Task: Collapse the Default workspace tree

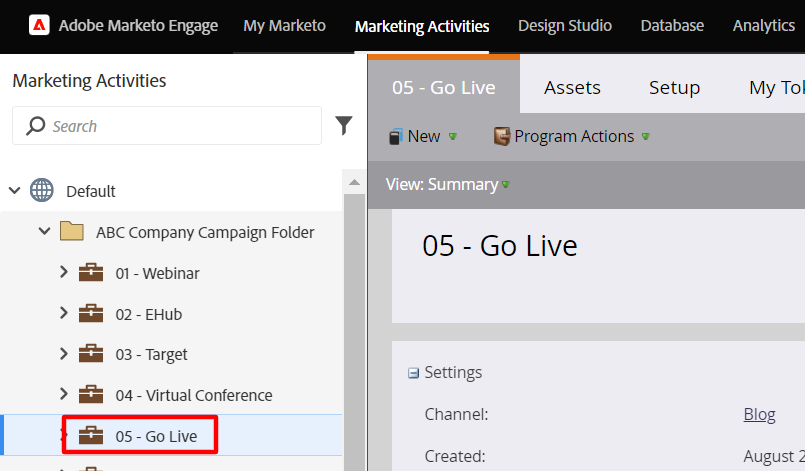Action: pyautogui.click(x=15, y=191)
